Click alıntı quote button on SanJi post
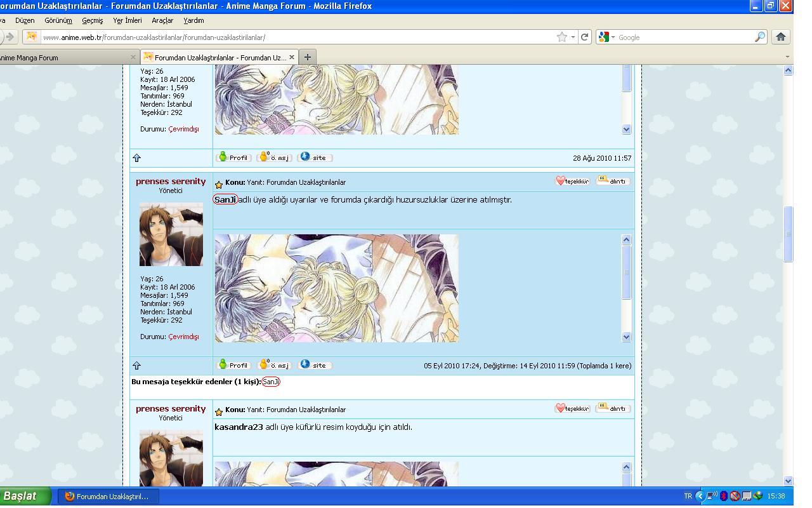Viewport: 812px width, 508px height. (612, 181)
